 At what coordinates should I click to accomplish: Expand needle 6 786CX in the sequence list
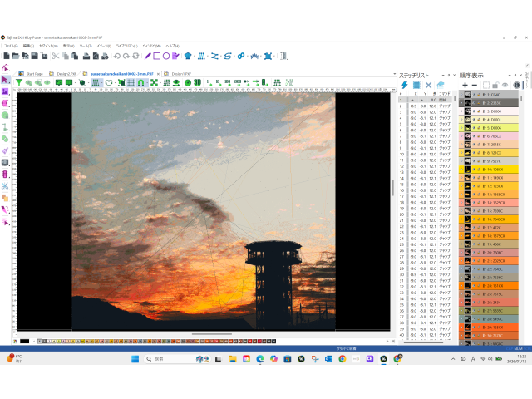(462, 136)
